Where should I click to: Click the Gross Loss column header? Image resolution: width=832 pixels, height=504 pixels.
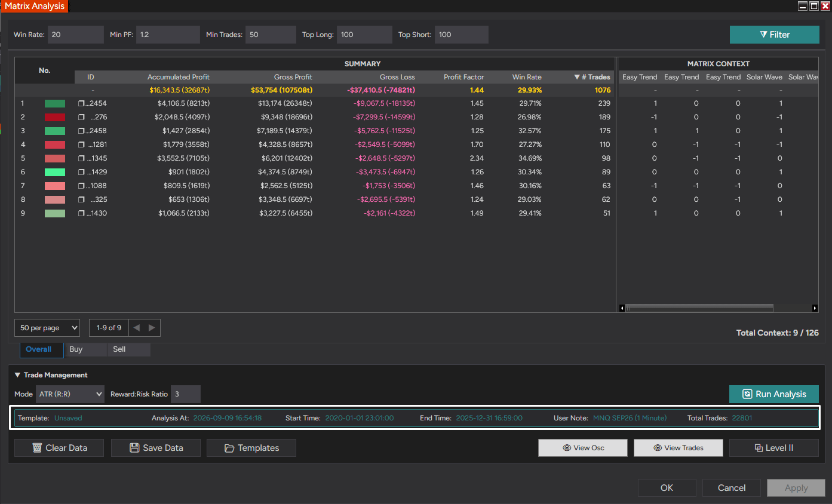click(x=397, y=77)
